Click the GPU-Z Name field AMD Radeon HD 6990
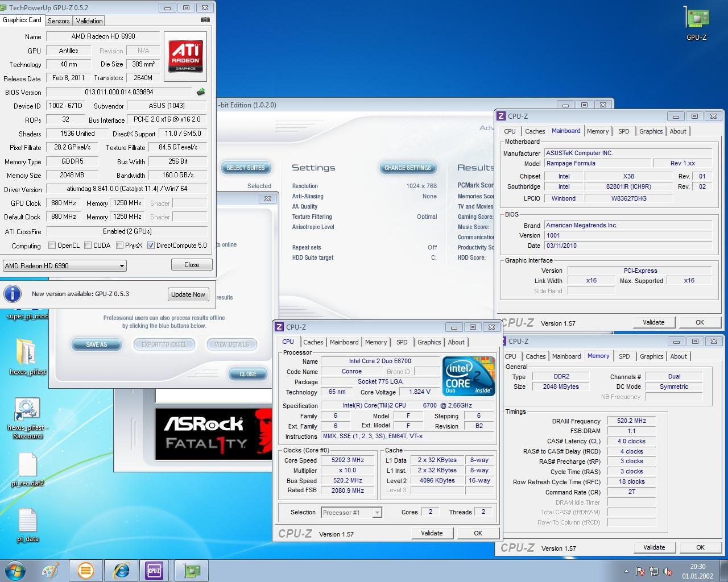Image resolution: width=728 pixels, height=582 pixels. click(103, 36)
